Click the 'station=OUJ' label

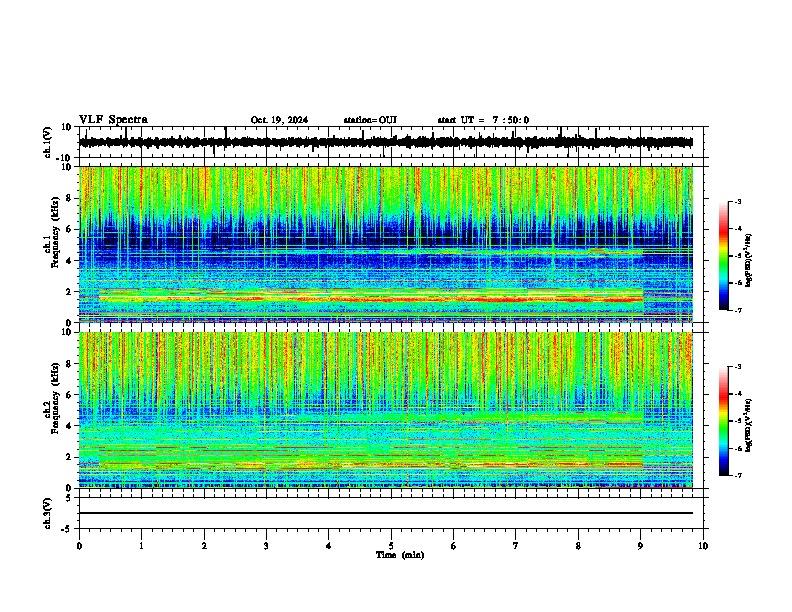point(370,120)
